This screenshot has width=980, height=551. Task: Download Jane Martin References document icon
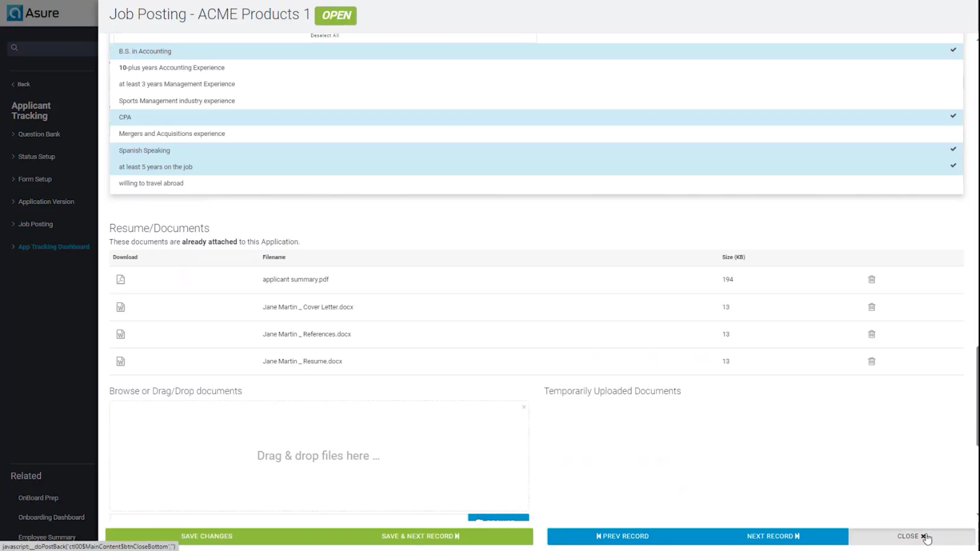coord(120,334)
